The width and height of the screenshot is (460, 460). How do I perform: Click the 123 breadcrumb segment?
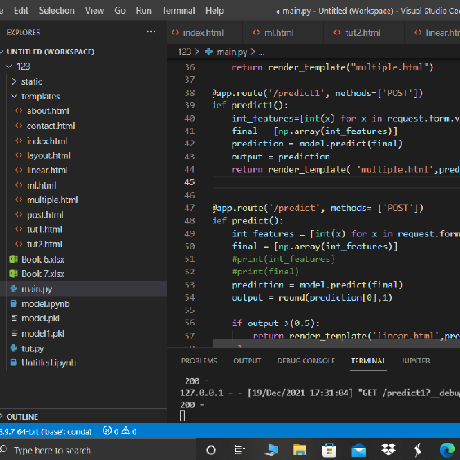coord(185,52)
